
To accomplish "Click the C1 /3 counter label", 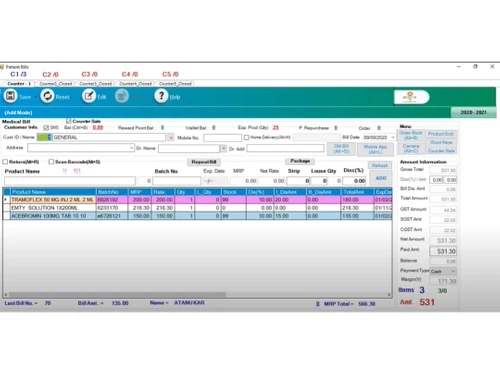I will tap(18, 74).
